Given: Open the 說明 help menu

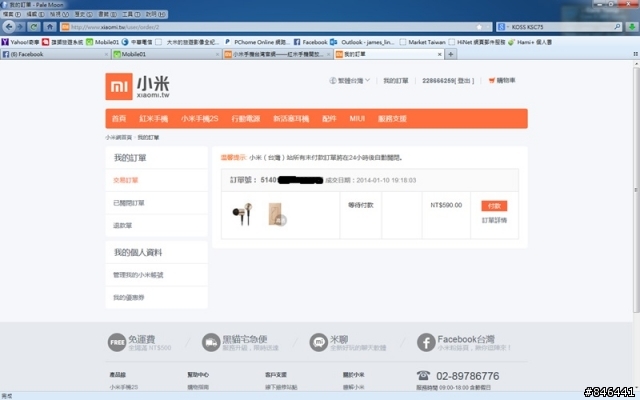Looking at the screenshot, I should (x=156, y=14).
